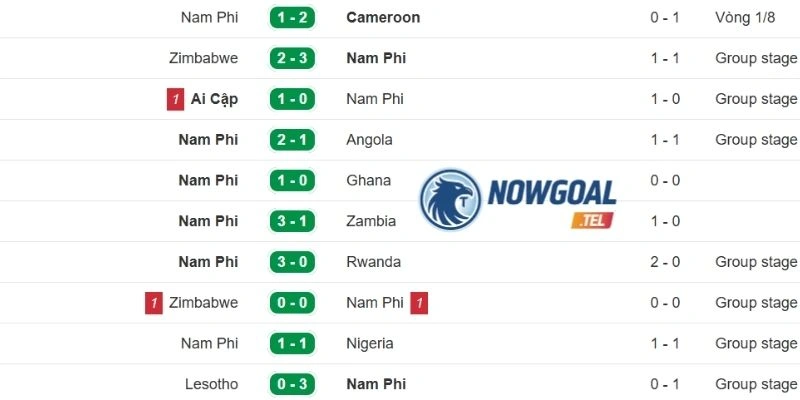This screenshot has width=800, height=400.
Task: Open the 1 - 2 score badge for Cameroon match
Action: click(292, 17)
